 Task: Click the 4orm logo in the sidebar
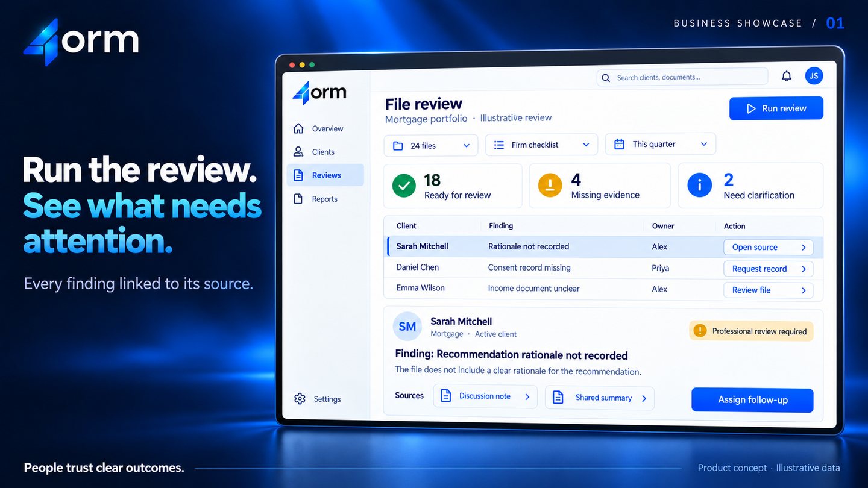coord(319,93)
